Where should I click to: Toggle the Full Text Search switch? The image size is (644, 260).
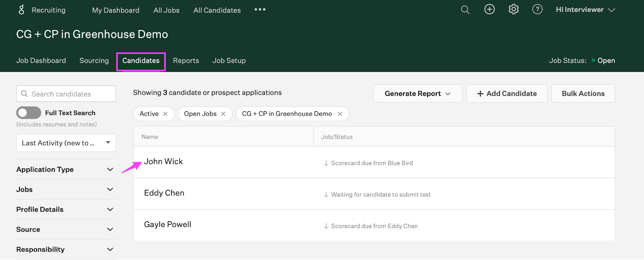(29, 113)
